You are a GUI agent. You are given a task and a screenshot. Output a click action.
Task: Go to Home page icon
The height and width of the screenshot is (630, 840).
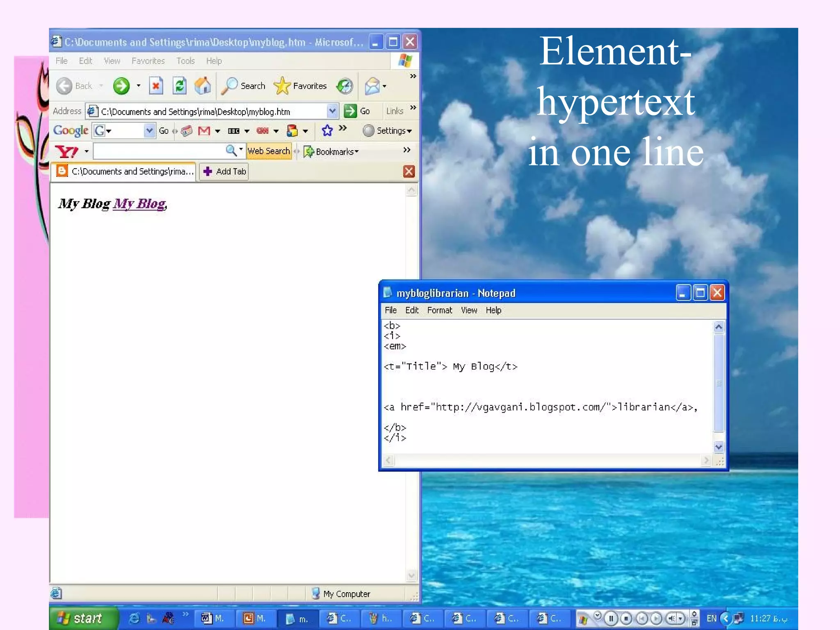203,86
